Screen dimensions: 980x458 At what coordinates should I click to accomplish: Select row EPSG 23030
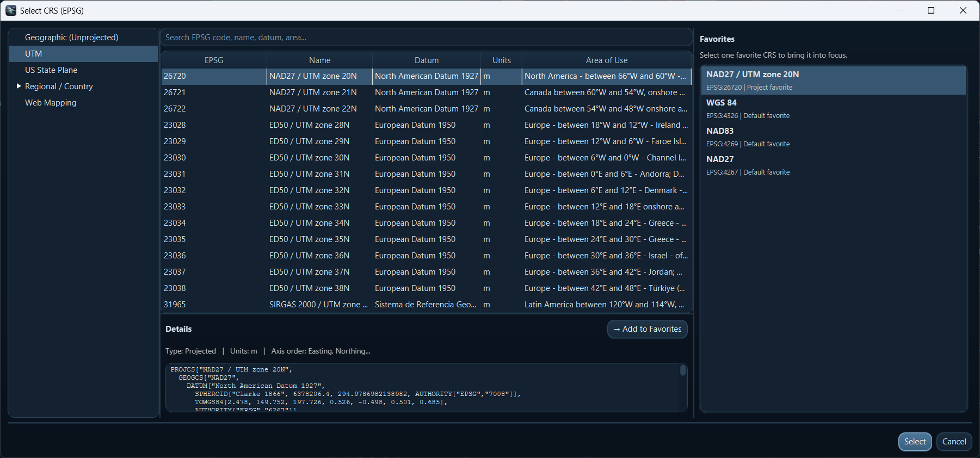pyautogui.click(x=427, y=158)
